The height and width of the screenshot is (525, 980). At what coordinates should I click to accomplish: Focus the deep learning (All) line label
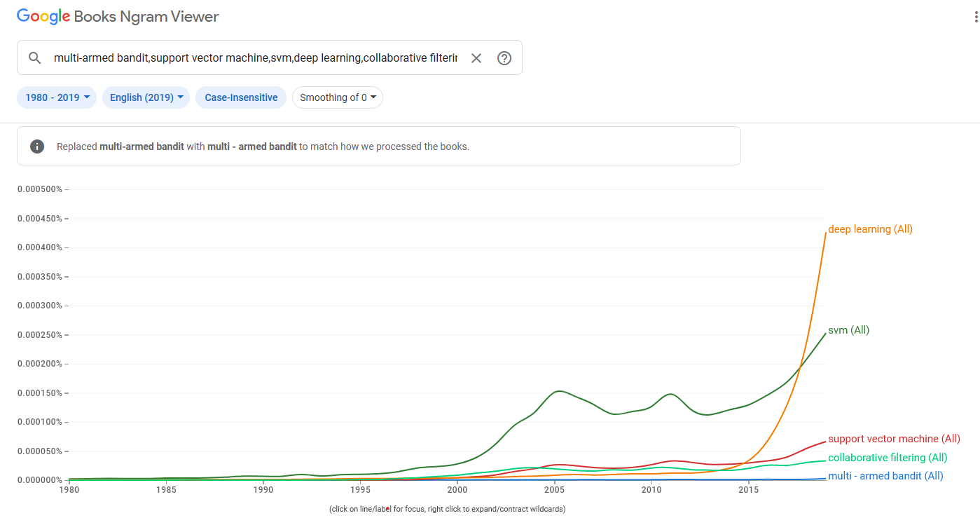870,229
